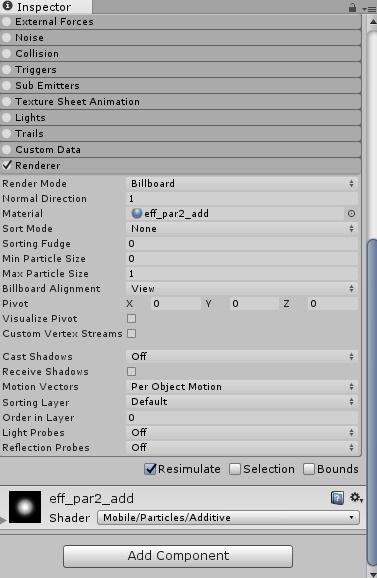The height and width of the screenshot is (578, 377).
Task: Open the Inspector panel options menu
Action: 369,8
